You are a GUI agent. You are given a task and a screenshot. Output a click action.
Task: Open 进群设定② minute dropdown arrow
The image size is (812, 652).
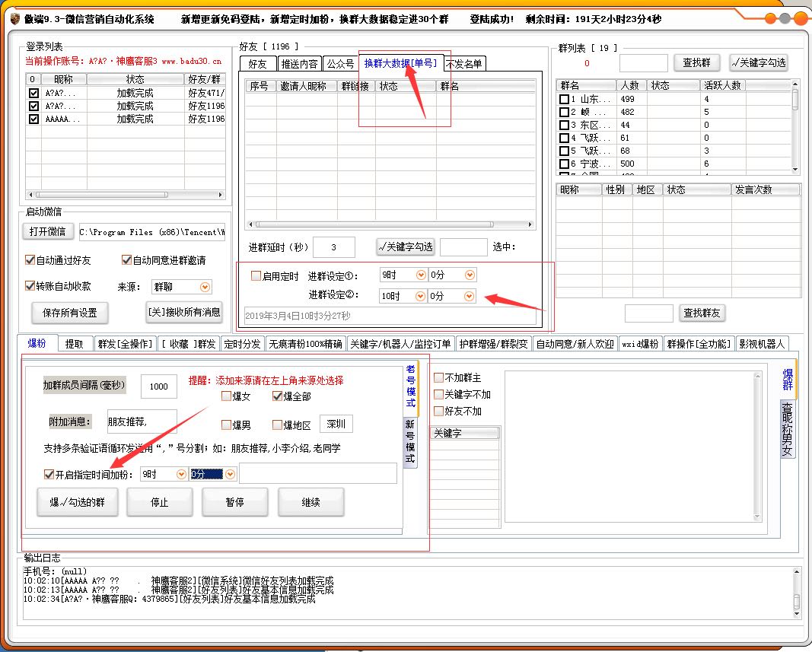tap(470, 296)
